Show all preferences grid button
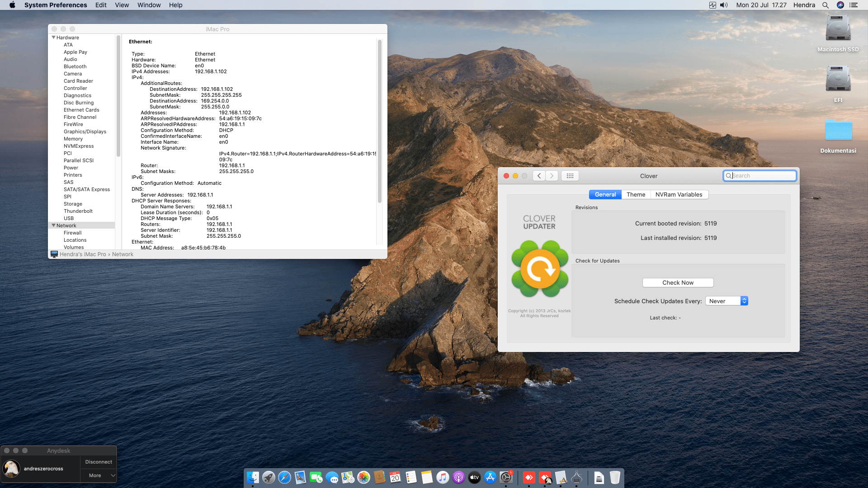 tap(570, 176)
